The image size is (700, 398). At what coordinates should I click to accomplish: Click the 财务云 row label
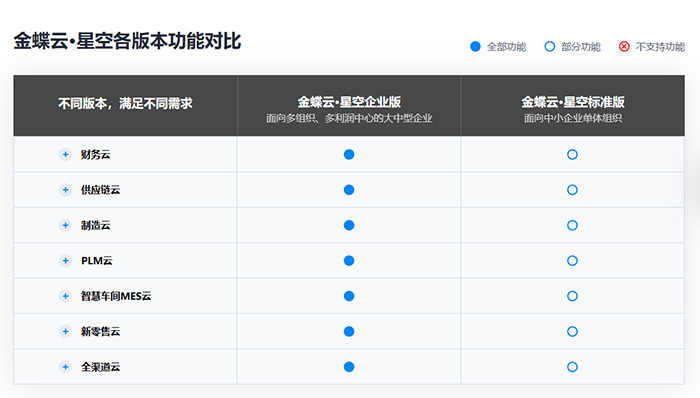click(x=96, y=154)
